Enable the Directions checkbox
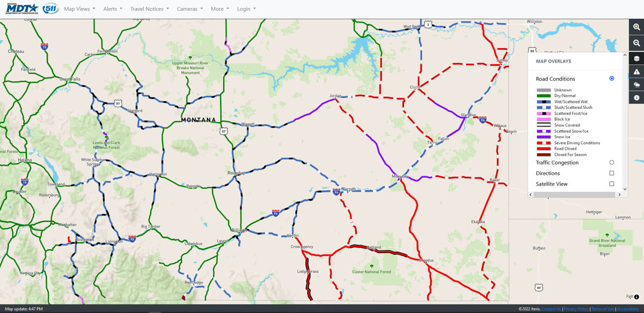This screenshot has width=644, height=313. 611,173
